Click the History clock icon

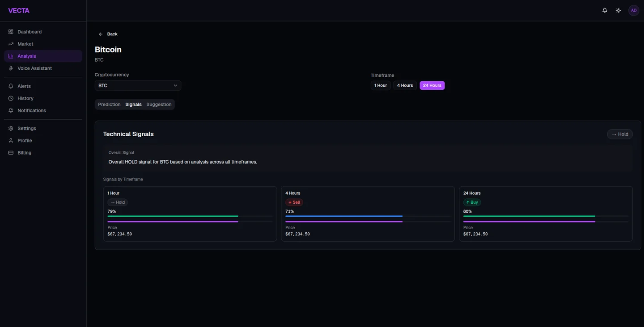click(x=11, y=98)
